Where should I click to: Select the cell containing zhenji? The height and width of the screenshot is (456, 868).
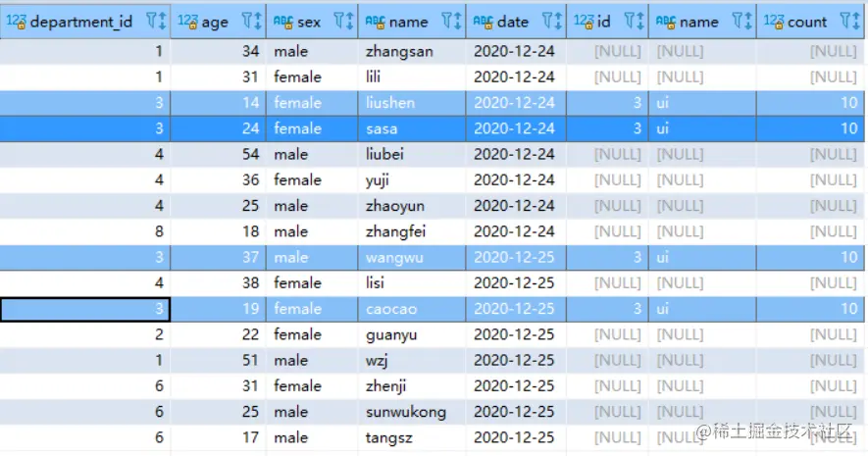coord(412,385)
